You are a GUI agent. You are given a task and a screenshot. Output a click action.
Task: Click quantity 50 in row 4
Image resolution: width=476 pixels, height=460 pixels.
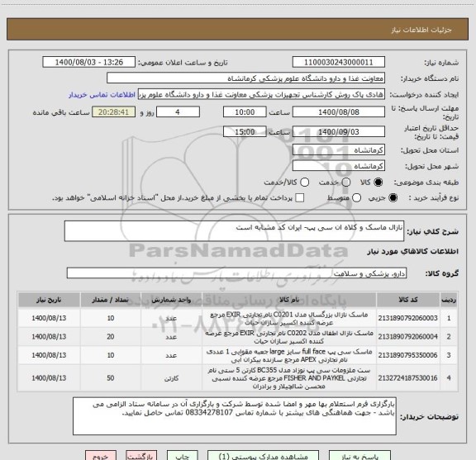coord(111,378)
